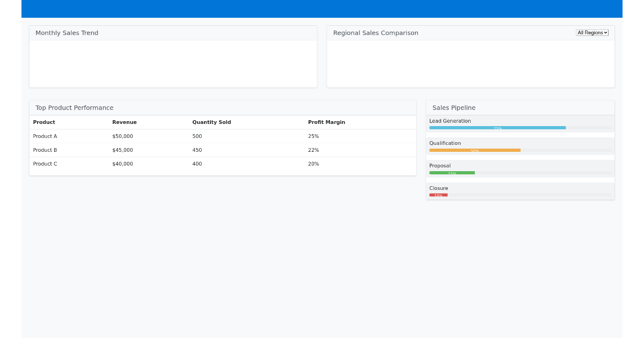The image size is (644, 338).
Task: Sort the table by Revenue column
Action: click(x=124, y=122)
